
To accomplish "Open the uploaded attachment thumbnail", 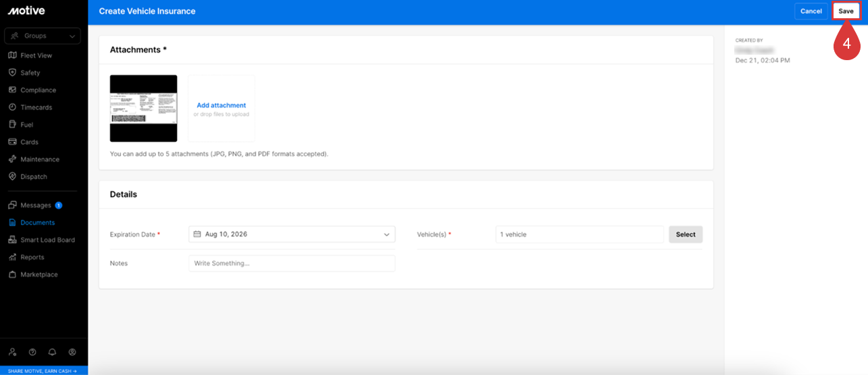I will tap(143, 108).
